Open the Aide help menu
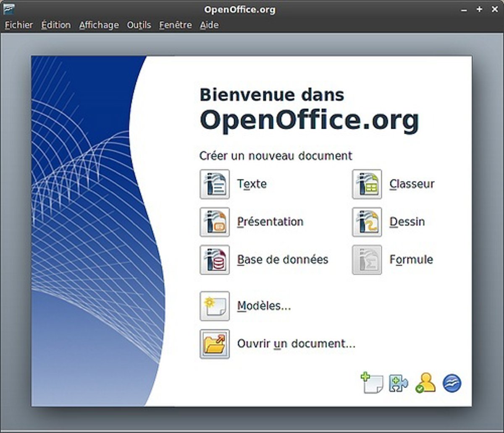Viewport: 504px width, 433px height. (209, 25)
